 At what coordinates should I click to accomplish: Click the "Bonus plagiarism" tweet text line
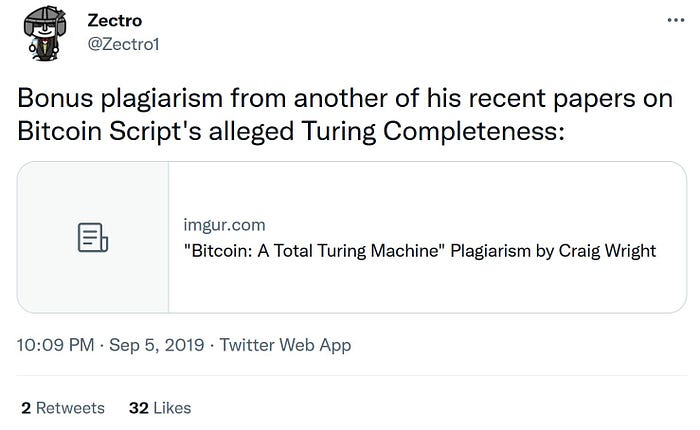345,98
